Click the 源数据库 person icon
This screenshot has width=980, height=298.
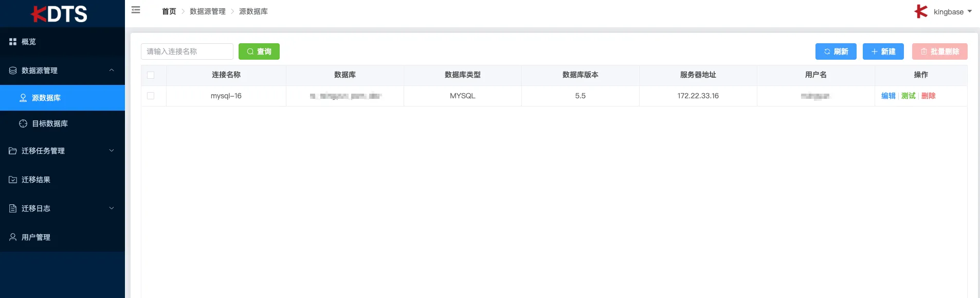pos(23,98)
